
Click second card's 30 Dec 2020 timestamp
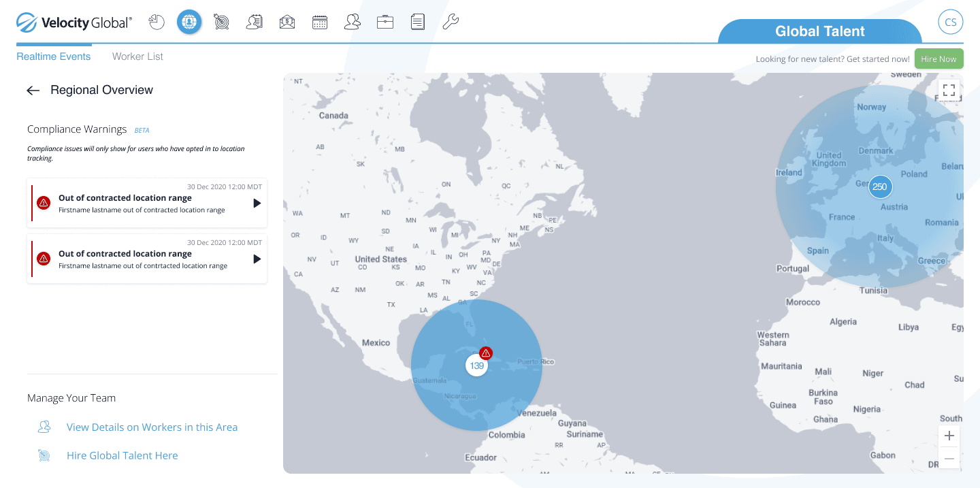[x=225, y=243]
